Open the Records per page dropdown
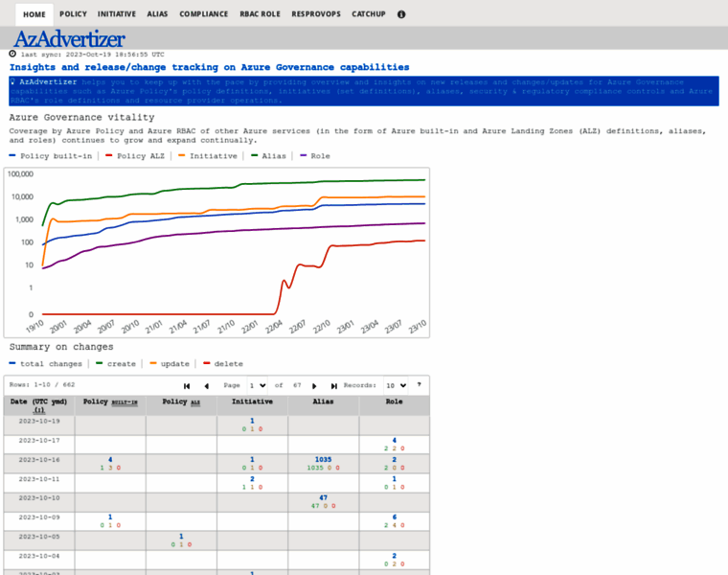The height and width of the screenshot is (575, 728). tap(396, 385)
